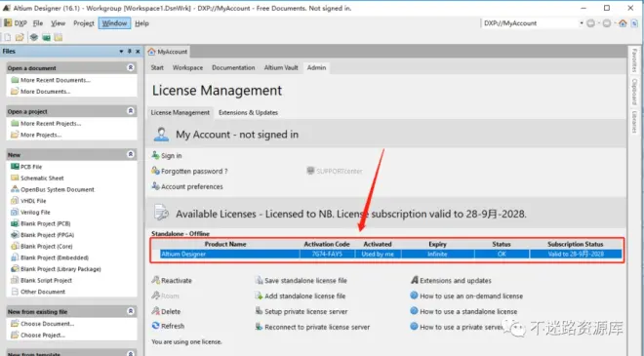Open the Extensions & Updates sub-tab
This screenshot has height=356, width=644.
click(x=248, y=112)
